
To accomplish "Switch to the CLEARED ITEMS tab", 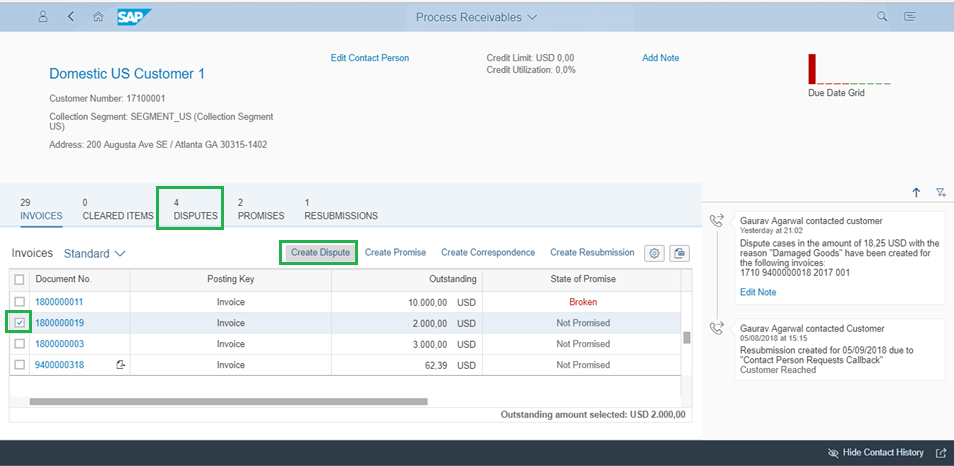I will pyautogui.click(x=118, y=209).
